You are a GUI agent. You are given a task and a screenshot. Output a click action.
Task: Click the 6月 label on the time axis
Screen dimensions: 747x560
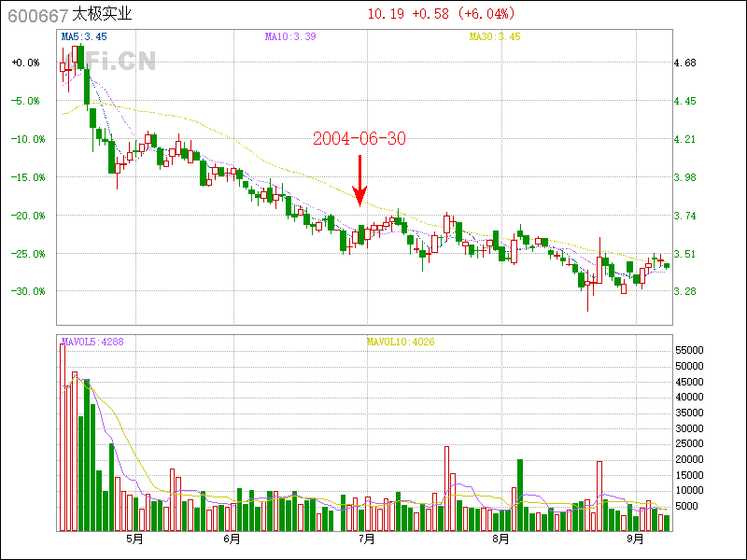pyautogui.click(x=233, y=539)
